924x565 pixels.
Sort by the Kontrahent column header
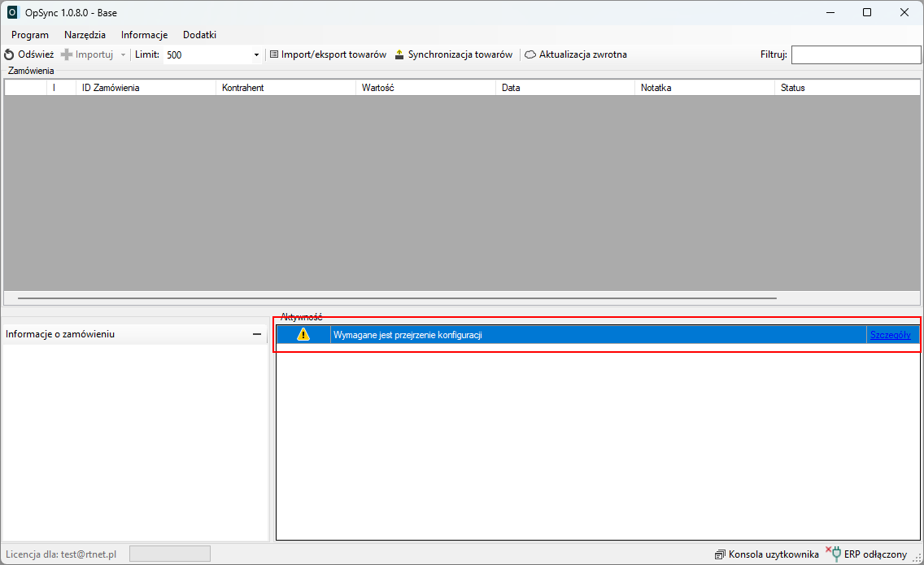pyautogui.click(x=285, y=88)
